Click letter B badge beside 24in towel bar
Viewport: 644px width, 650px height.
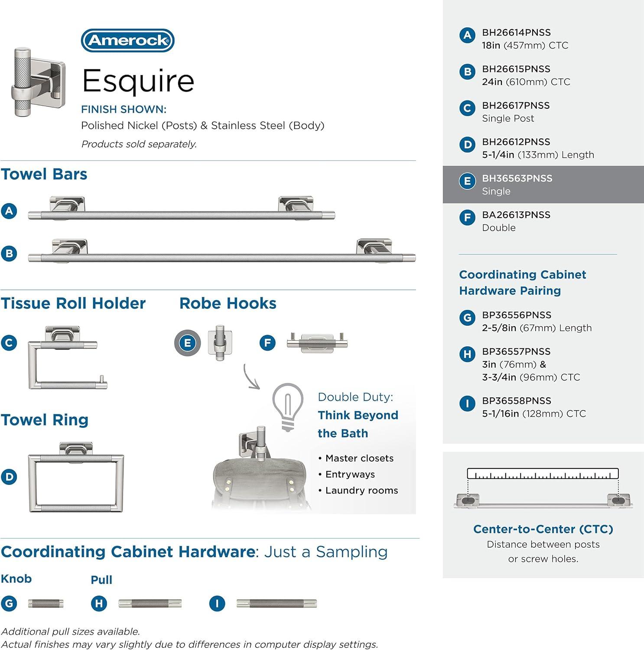(9, 253)
